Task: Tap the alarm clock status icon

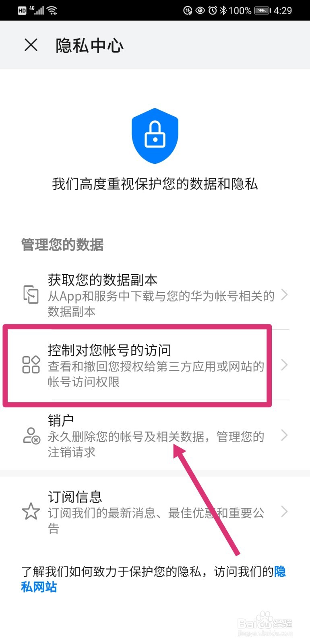Action: pyautogui.click(x=213, y=10)
